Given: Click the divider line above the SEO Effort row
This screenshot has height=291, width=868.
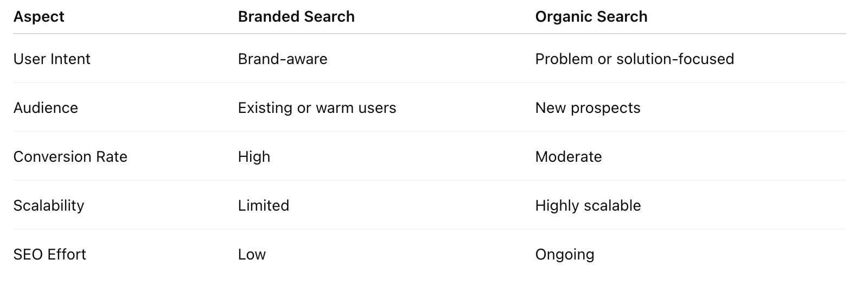Looking at the screenshot, I should (429, 229).
